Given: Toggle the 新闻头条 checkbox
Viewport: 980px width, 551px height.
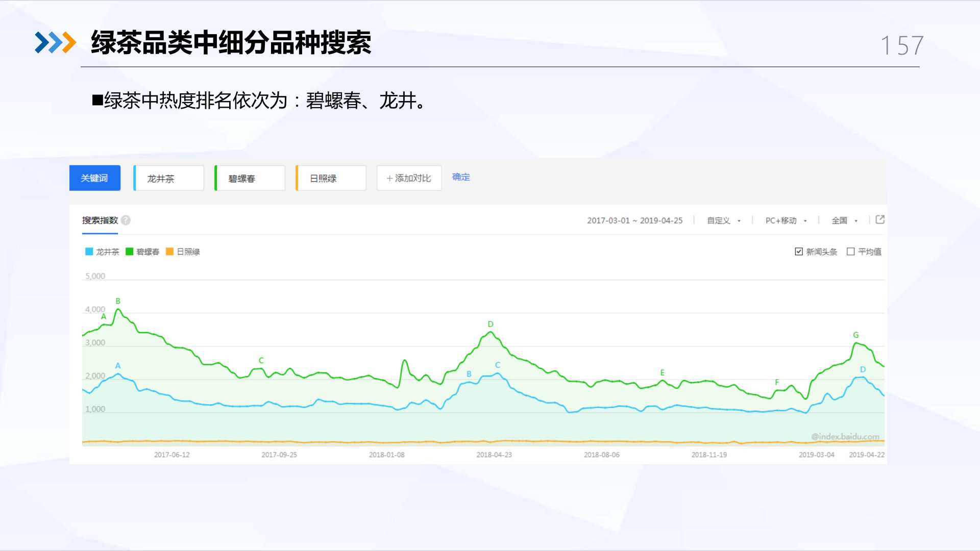Looking at the screenshot, I should point(799,252).
